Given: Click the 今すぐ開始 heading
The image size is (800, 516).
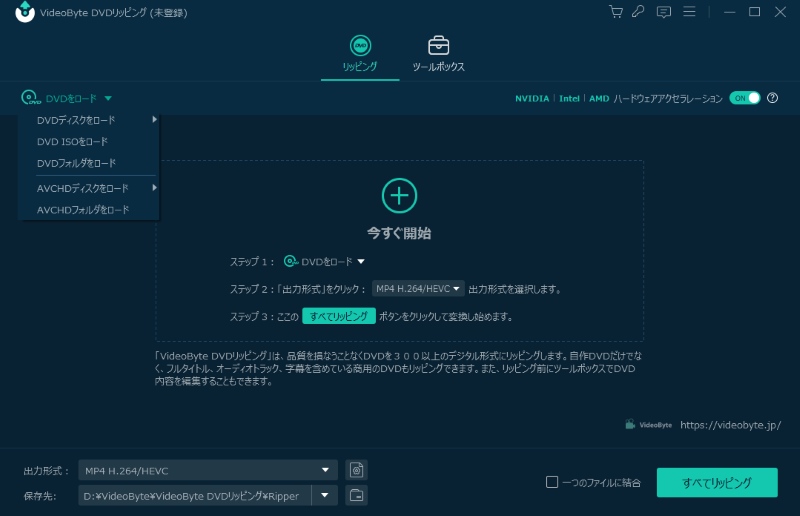Looking at the screenshot, I should click(x=399, y=233).
